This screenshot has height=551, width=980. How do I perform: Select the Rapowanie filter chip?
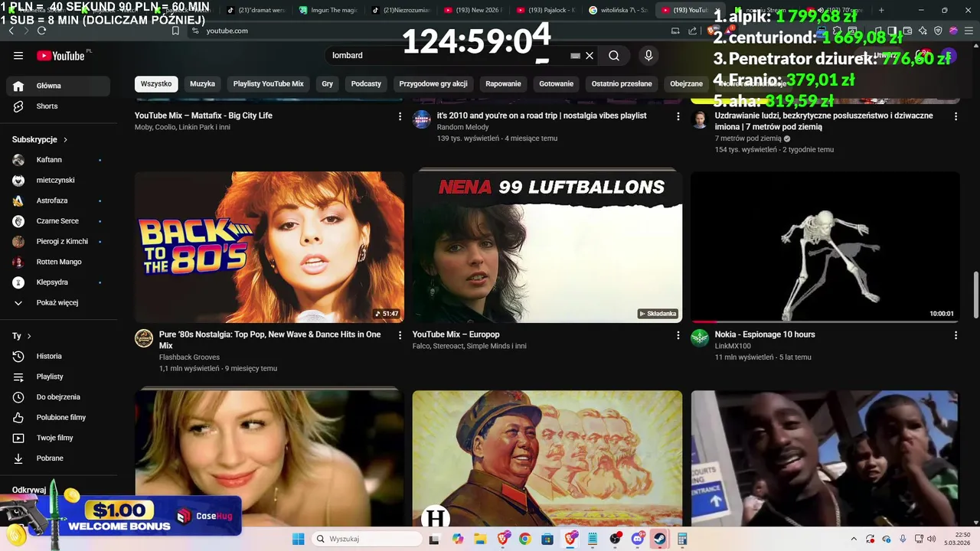click(x=503, y=84)
